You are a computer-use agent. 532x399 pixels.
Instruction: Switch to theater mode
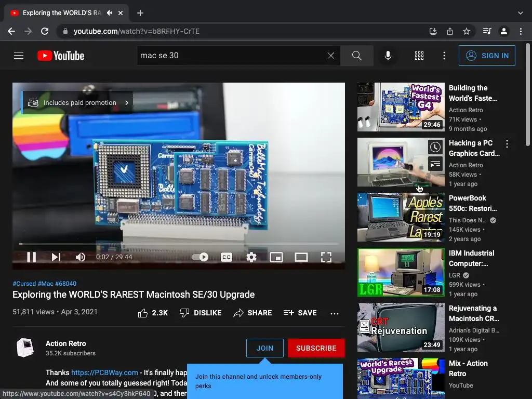pos(301,257)
